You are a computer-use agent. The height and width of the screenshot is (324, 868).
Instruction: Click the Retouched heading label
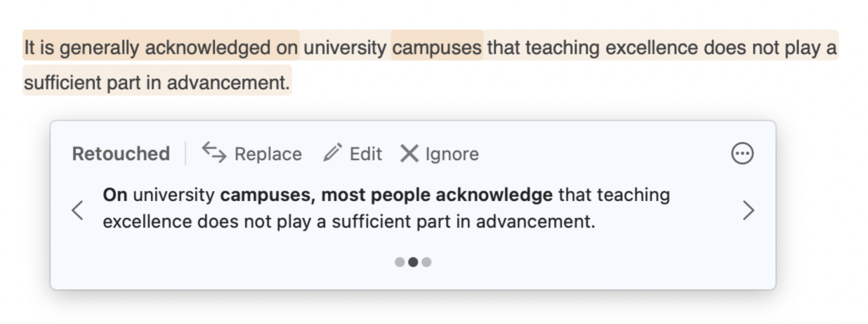click(121, 154)
